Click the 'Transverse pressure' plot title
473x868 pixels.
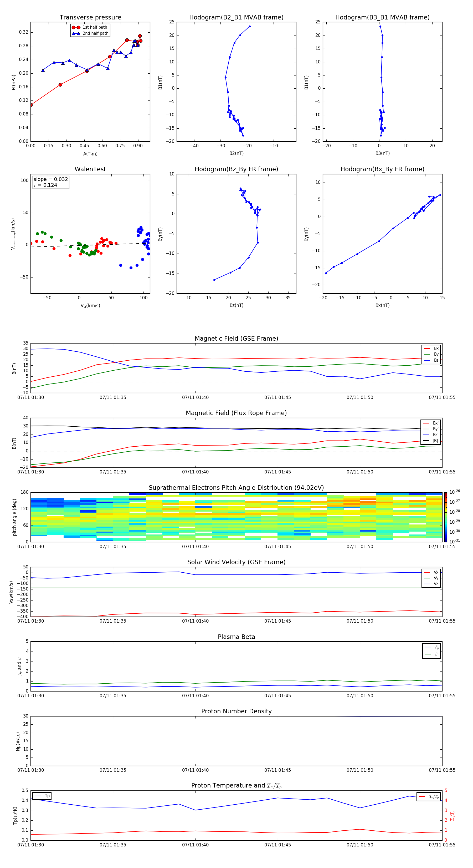click(90, 18)
